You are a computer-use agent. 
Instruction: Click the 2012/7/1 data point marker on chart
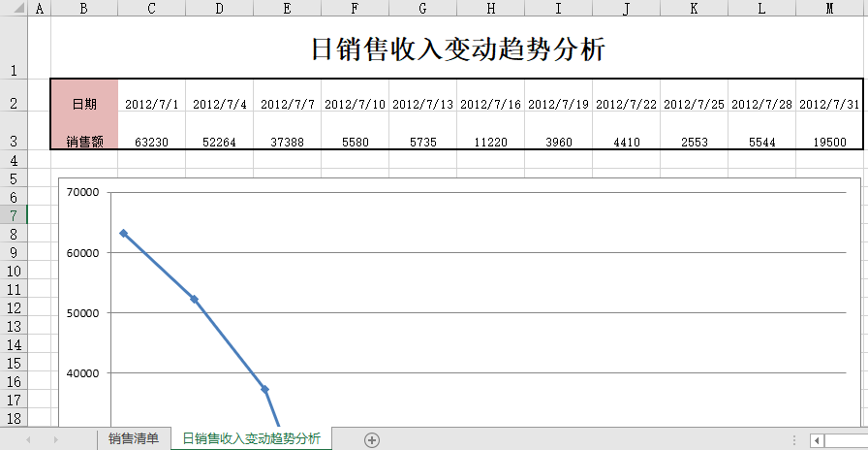(x=123, y=233)
